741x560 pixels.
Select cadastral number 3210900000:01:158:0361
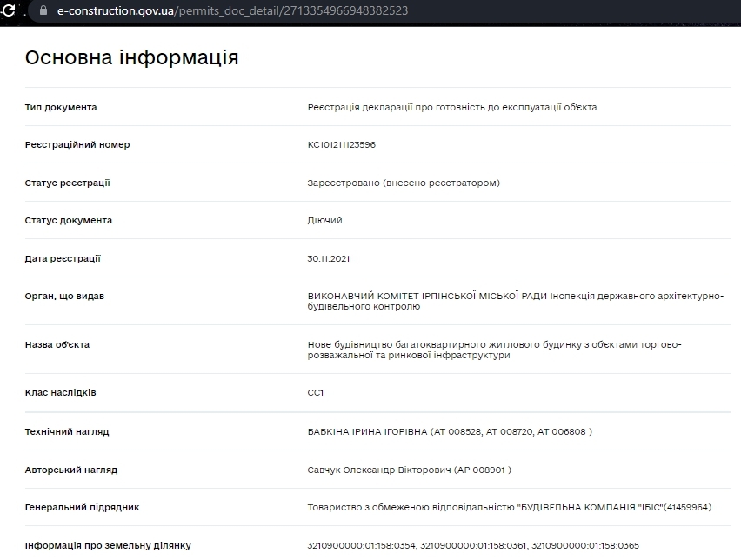473,546
